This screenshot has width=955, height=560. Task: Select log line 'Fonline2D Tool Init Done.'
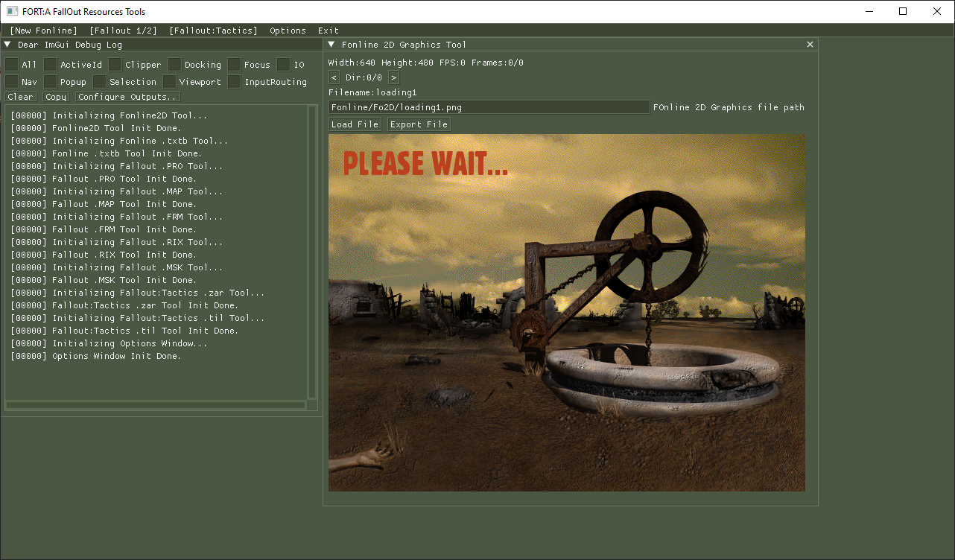(96, 128)
